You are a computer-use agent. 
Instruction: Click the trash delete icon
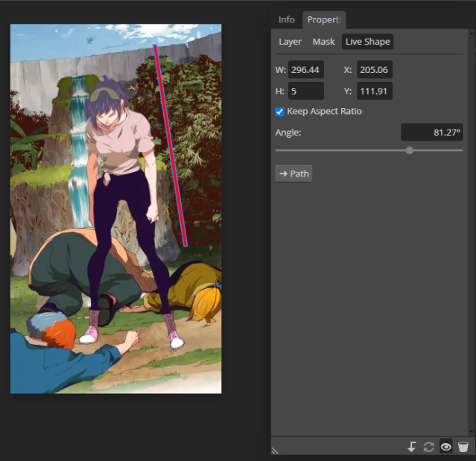tap(463, 447)
